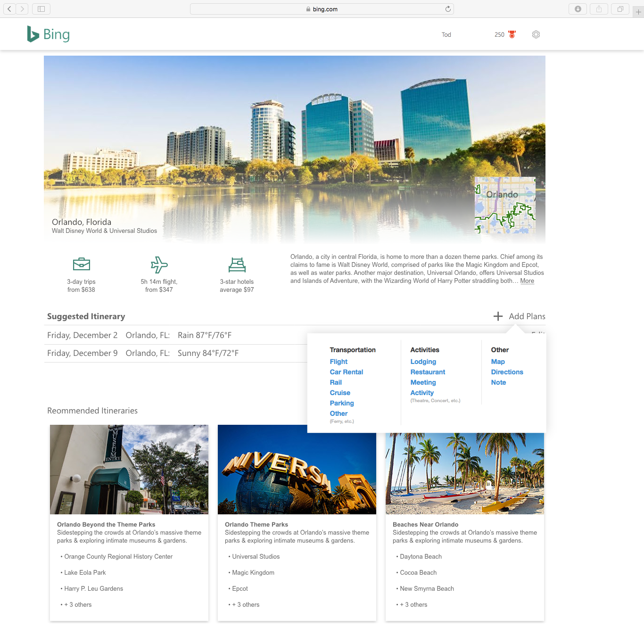Click the rewards medal icon
Screen dimensions: 644x644
[x=512, y=34]
